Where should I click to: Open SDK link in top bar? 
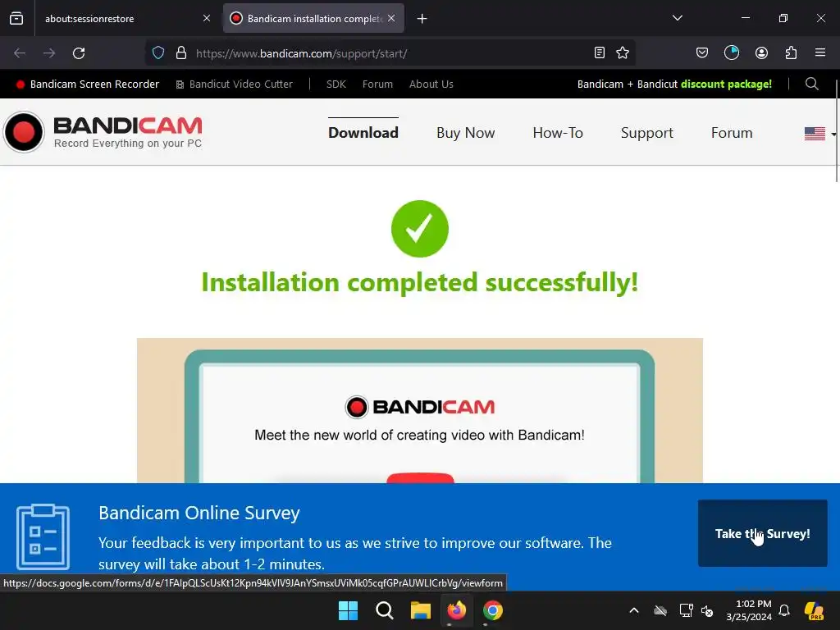click(x=336, y=84)
